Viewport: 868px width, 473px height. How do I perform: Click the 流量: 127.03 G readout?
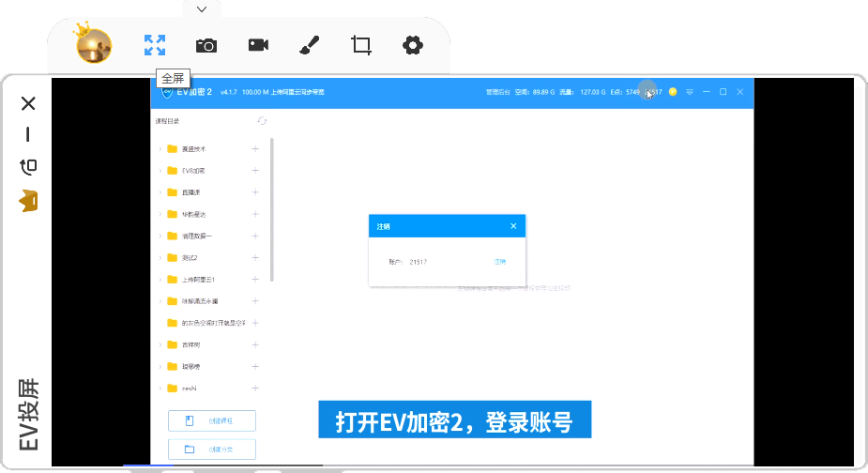pyautogui.click(x=583, y=92)
